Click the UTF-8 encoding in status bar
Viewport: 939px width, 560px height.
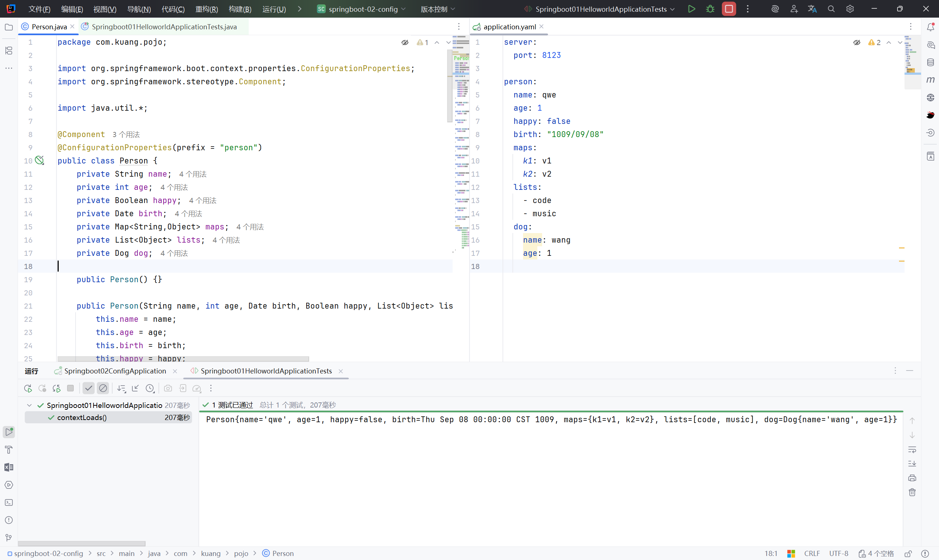click(x=838, y=553)
